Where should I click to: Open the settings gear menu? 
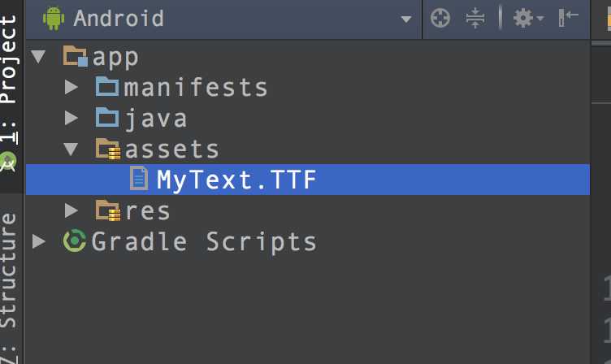(x=527, y=18)
